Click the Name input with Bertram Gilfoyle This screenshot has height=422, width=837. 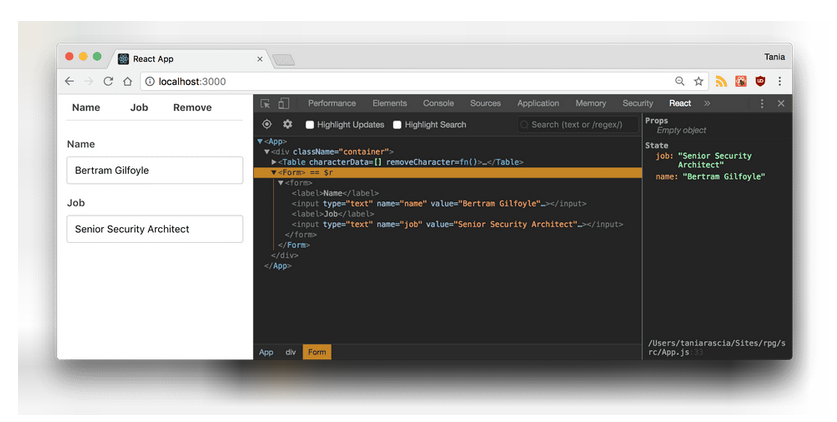(155, 170)
